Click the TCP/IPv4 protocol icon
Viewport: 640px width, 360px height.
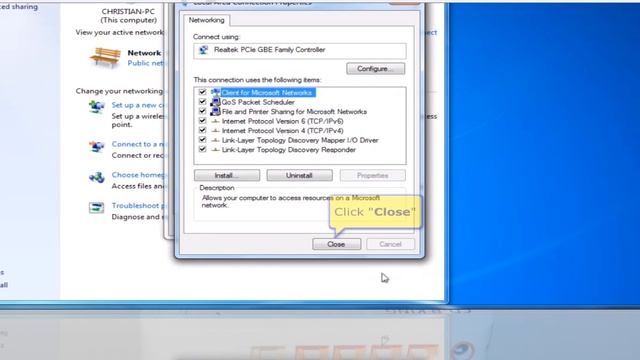(x=215, y=131)
